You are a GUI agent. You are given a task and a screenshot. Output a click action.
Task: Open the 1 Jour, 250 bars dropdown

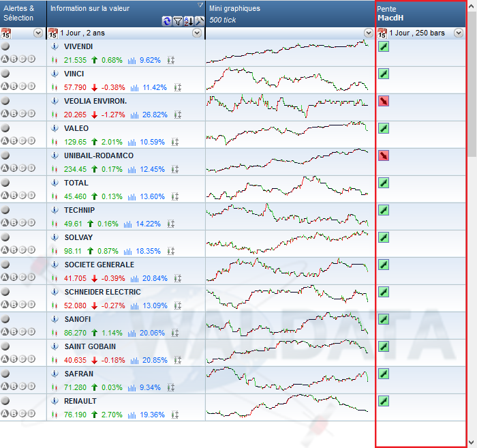point(459,33)
